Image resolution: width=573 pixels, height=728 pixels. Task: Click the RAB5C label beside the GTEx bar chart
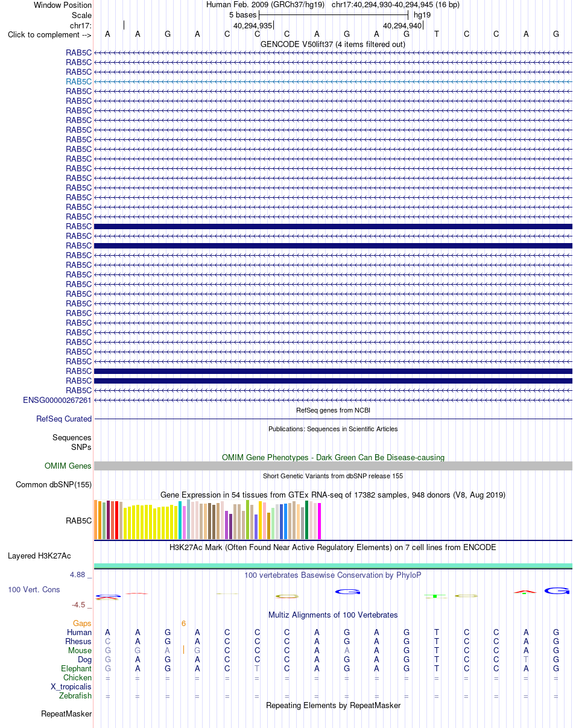79,520
